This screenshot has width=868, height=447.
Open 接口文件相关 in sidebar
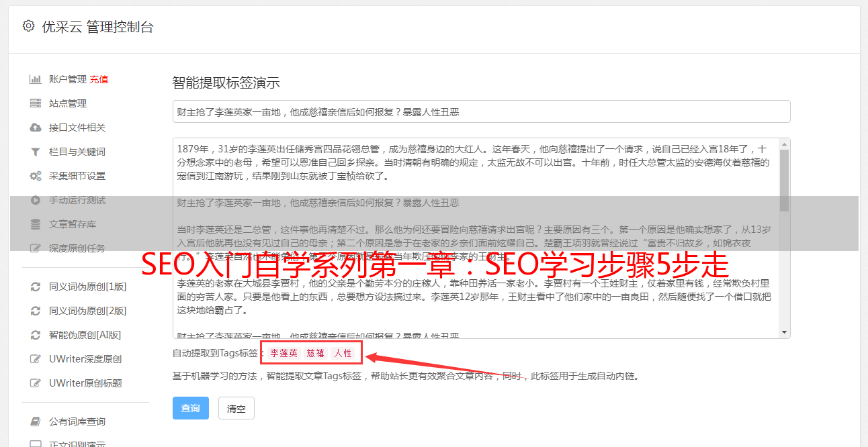(77, 128)
